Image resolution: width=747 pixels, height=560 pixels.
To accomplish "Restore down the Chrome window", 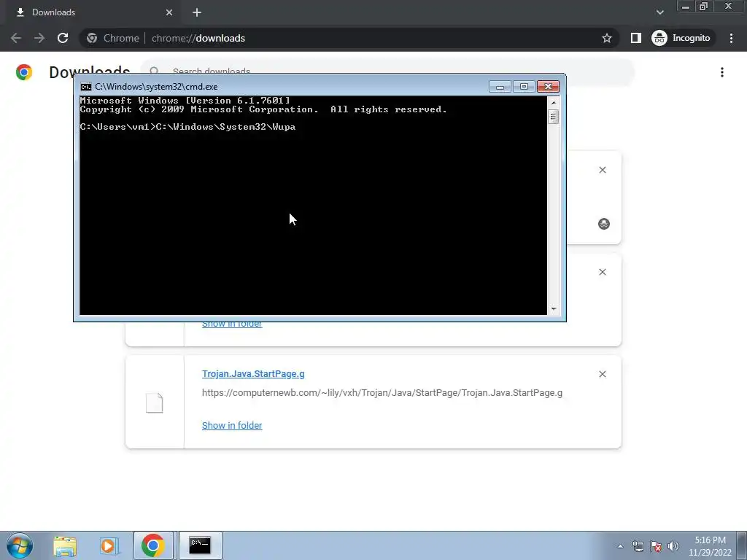I will pos(704,6).
